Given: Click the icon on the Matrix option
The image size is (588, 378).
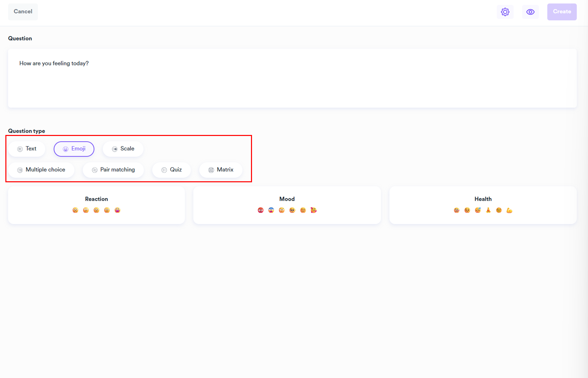Looking at the screenshot, I should pyautogui.click(x=211, y=170).
